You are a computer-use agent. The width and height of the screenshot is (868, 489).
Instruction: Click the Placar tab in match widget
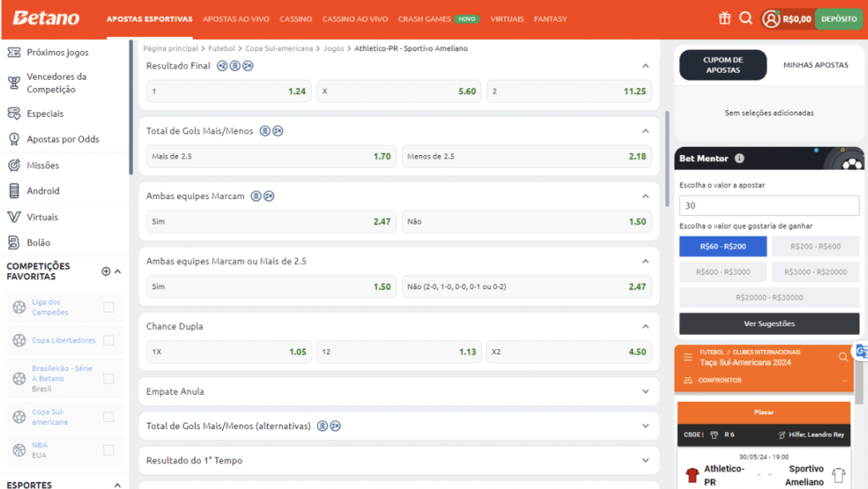tap(764, 412)
